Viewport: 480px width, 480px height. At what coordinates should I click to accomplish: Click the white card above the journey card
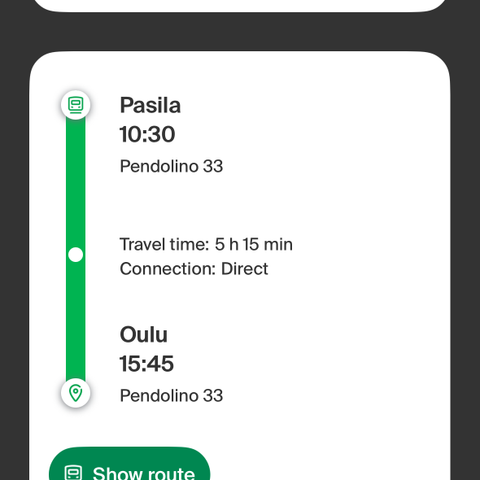[x=240, y=5]
